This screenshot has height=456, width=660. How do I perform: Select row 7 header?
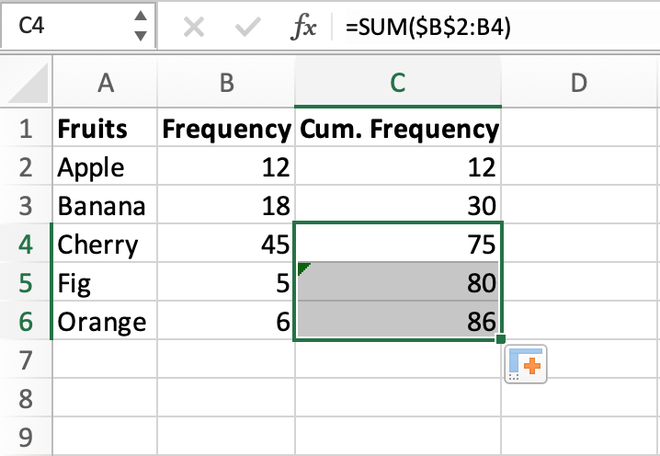tap(26, 359)
